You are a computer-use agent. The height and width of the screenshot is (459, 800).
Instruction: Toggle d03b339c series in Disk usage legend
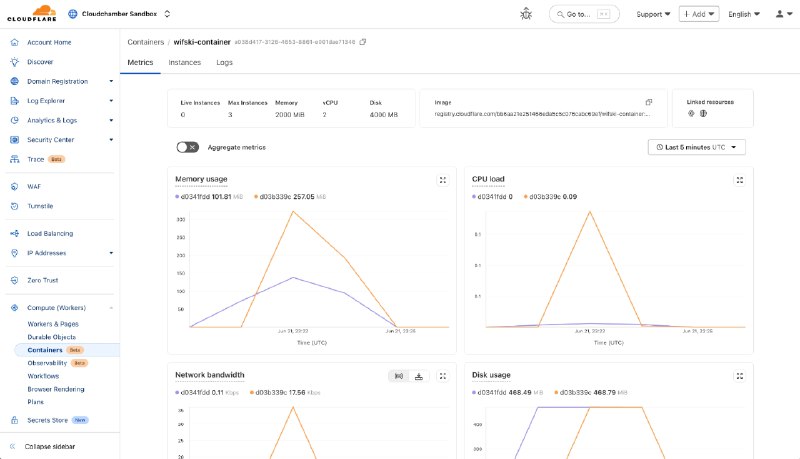click(x=590, y=392)
